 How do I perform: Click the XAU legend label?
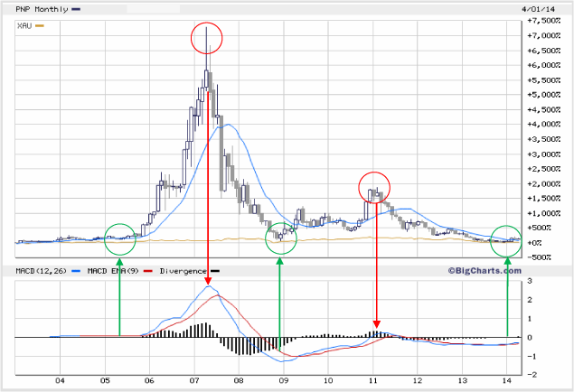24,25
